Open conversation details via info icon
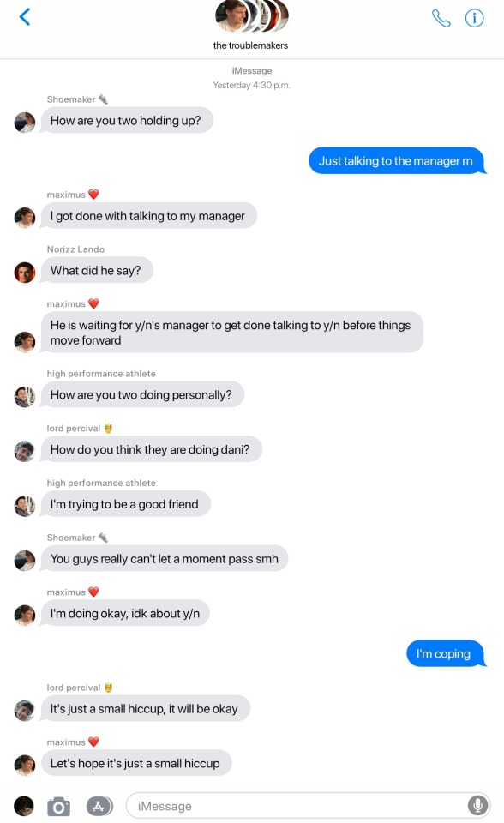 click(x=474, y=18)
